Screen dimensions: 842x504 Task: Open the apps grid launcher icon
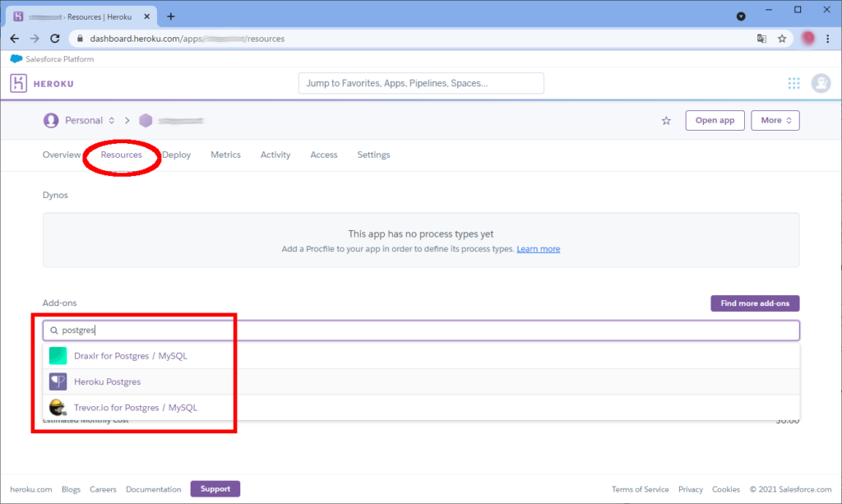pyautogui.click(x=793, y=83)
